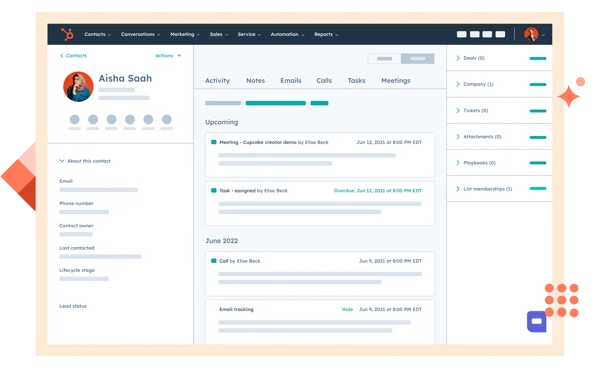Open the Email tracking entry
Viewport: 600px width, 368px height.
[x=320, y=322]
